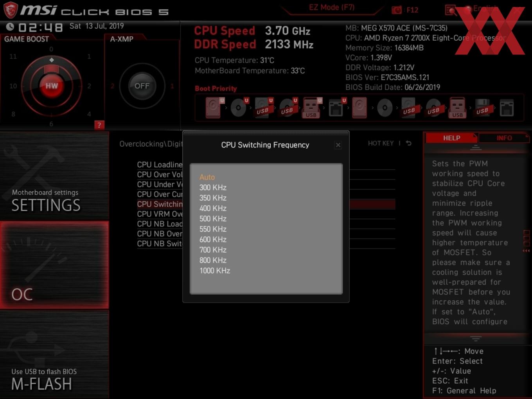Choose 350 KHz option
The height and width of the screenshot is (399, 532).
coord(213,198)
